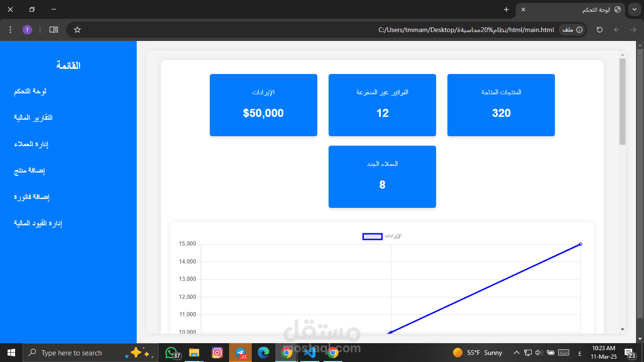Go to إدارة القيود المالية
Screen dimensions: 644x362
pyautogui.click(x=38, y=223)
